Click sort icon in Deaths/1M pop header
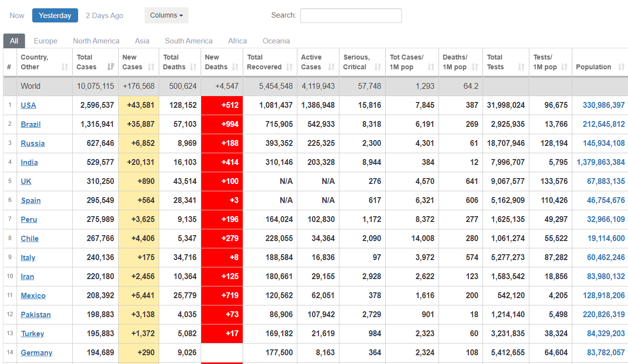The height and width of the screenshot is (364, 628). pos(475,67)
